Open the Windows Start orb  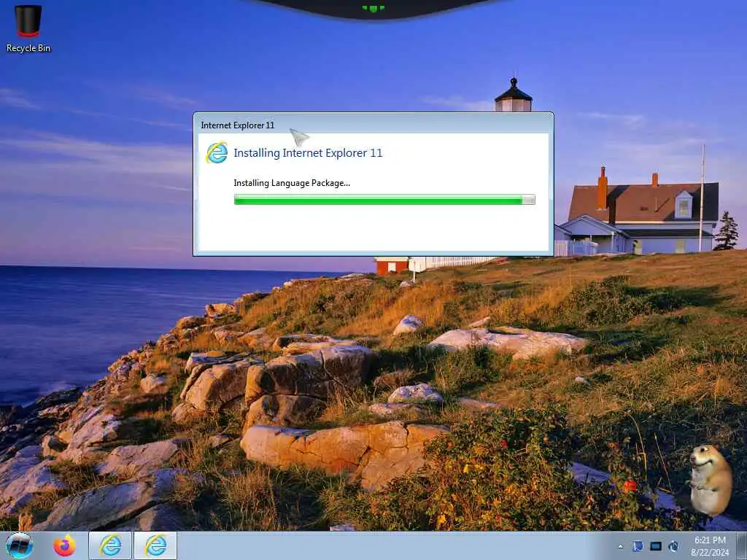click(20, 545)
